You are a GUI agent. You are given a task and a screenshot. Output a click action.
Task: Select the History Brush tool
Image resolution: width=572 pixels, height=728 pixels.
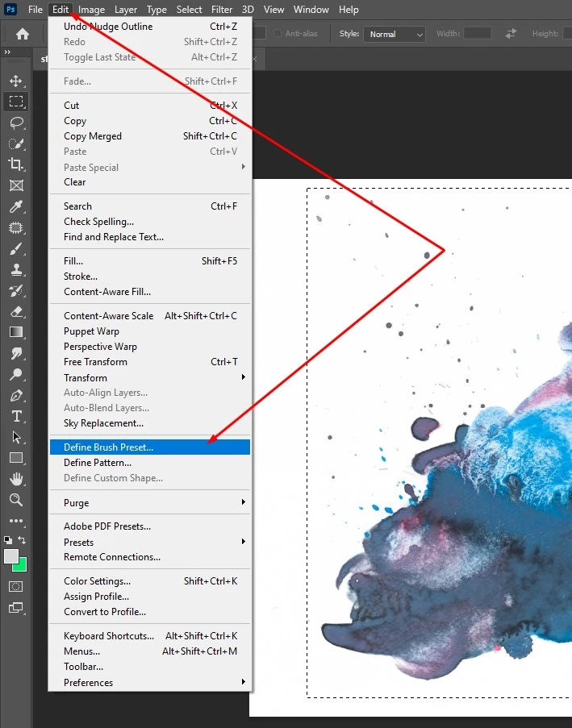(x=16, y=291)
